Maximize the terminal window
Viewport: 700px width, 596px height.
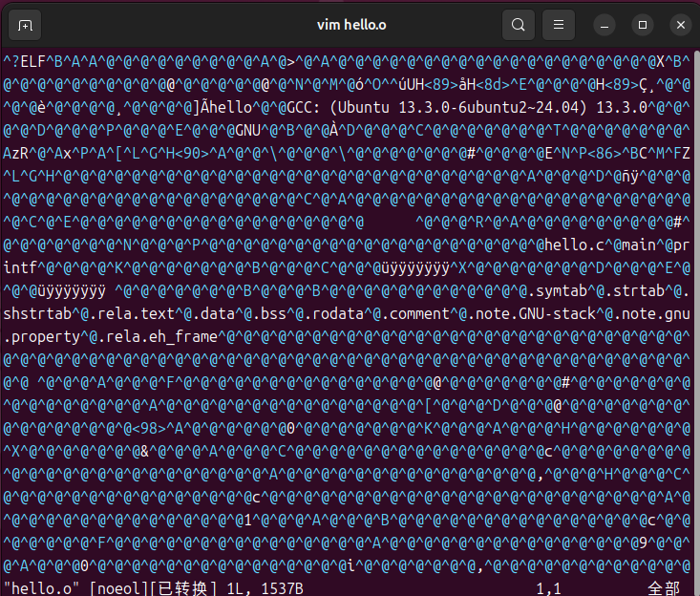(643, 25)
